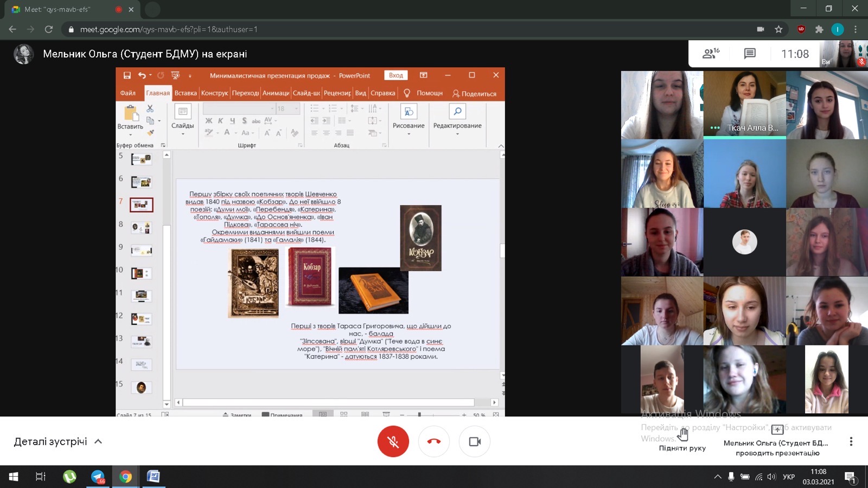Toggle text shadow (S) formatting
The image size is (868, 488).
tap(244, 121)
